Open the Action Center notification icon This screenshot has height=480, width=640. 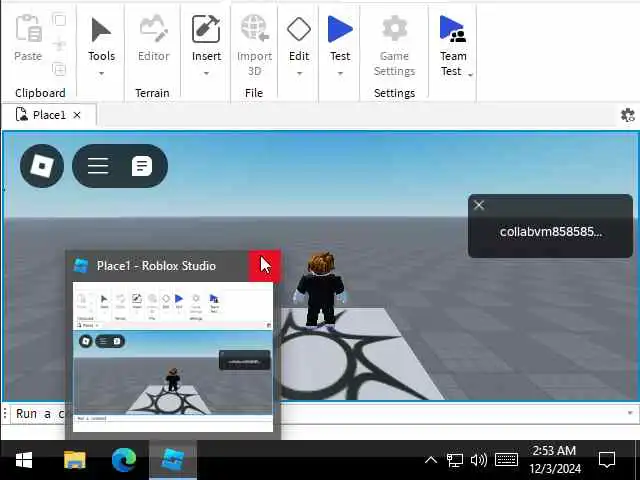point(607,460)
